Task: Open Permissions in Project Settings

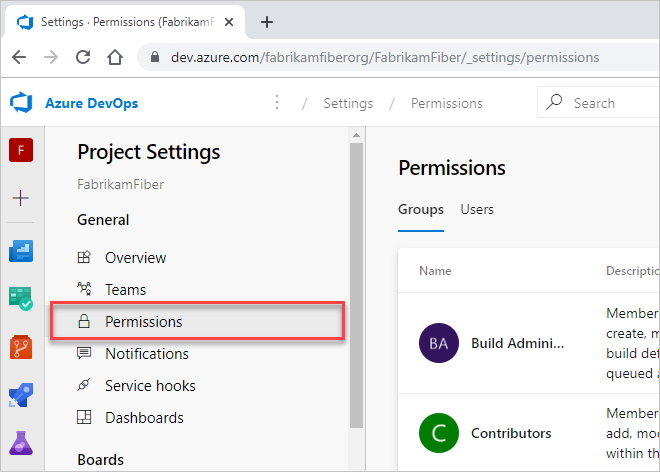Action: pos(198,321)
